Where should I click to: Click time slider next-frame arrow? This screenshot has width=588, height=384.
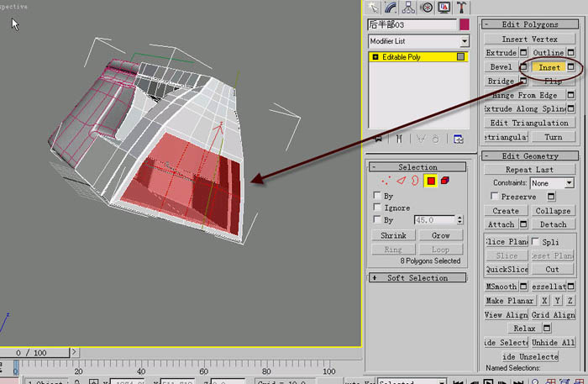pyautogui.click(x=74, y=352)
